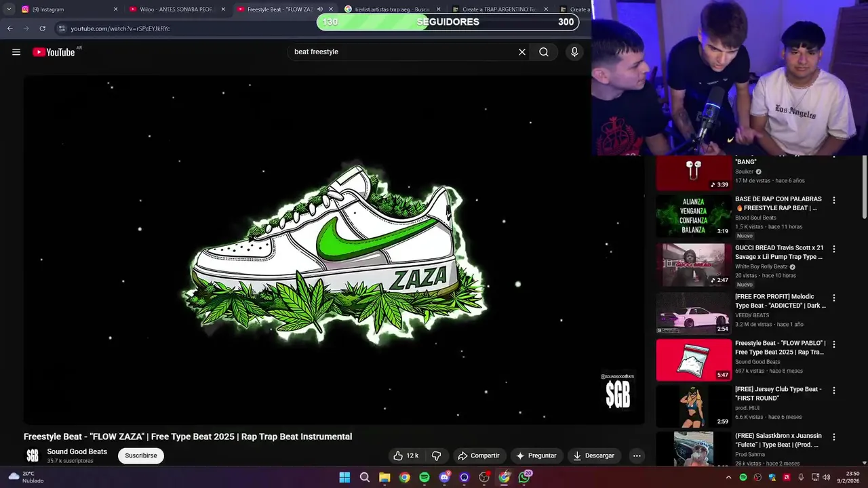
Task: Open the Windows Start menu
Action: (x=344, y=477)
